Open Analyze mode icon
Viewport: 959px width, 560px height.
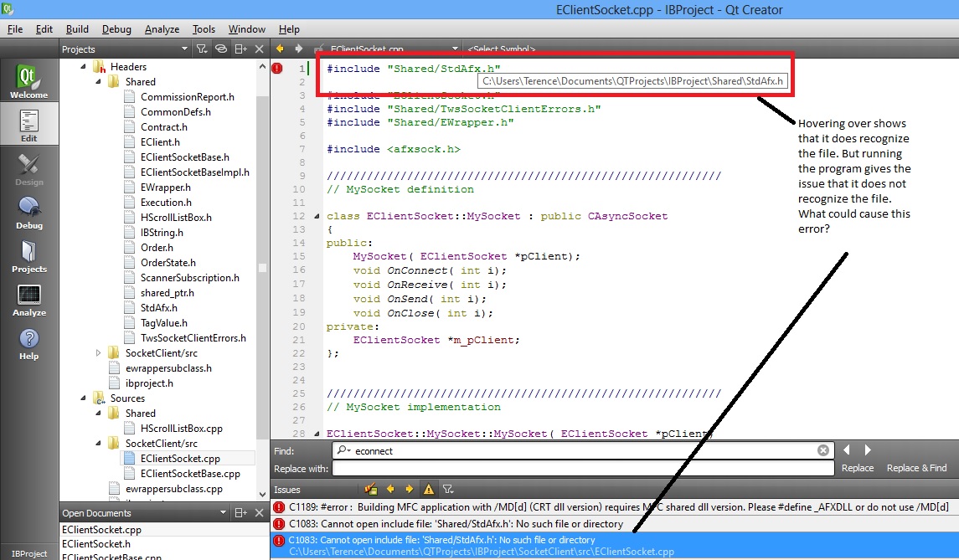[x=28, y=301]
